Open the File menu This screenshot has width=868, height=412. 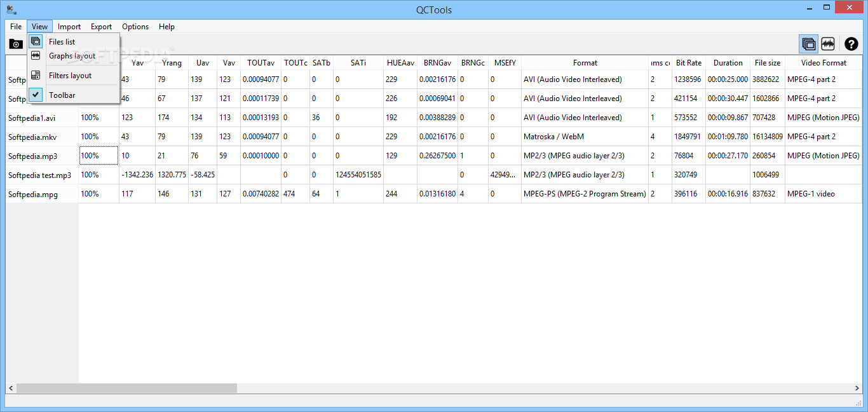tap(16, 27)
